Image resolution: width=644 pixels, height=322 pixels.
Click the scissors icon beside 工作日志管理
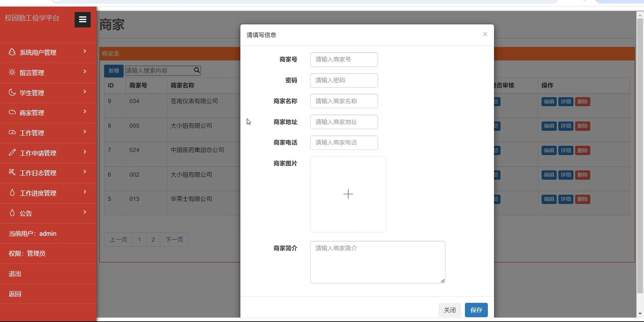pos(12,172)
